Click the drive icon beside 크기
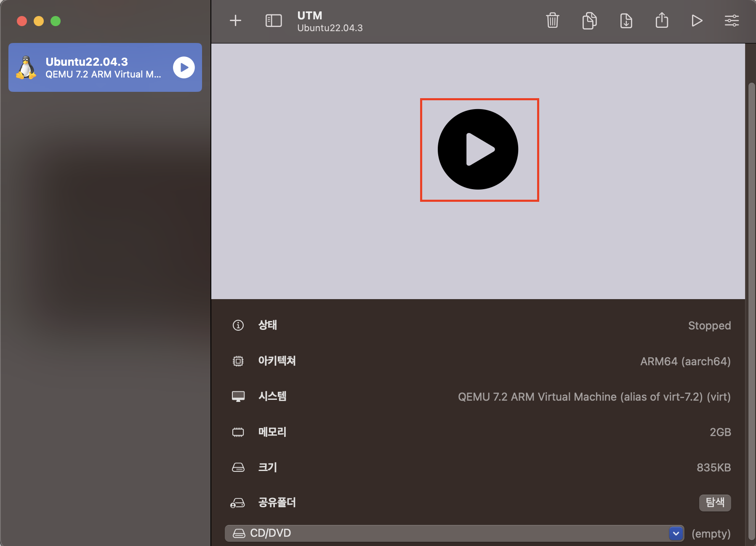756x546 pixels. coord(238,467)
